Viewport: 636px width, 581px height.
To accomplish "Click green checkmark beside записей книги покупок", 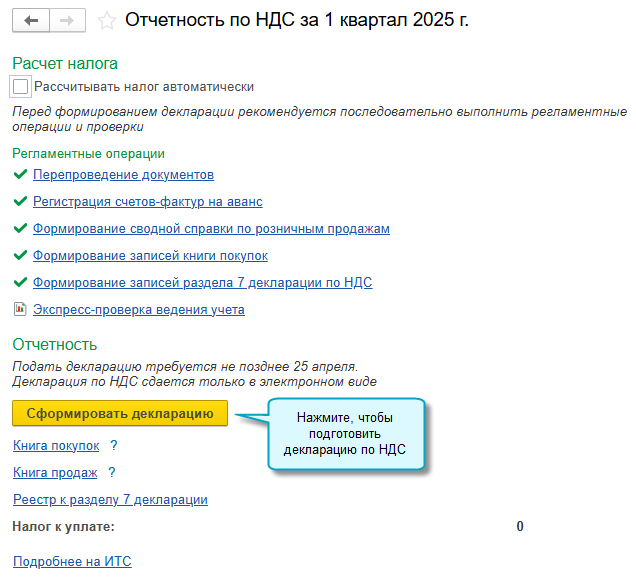I will tap(20, 255).
